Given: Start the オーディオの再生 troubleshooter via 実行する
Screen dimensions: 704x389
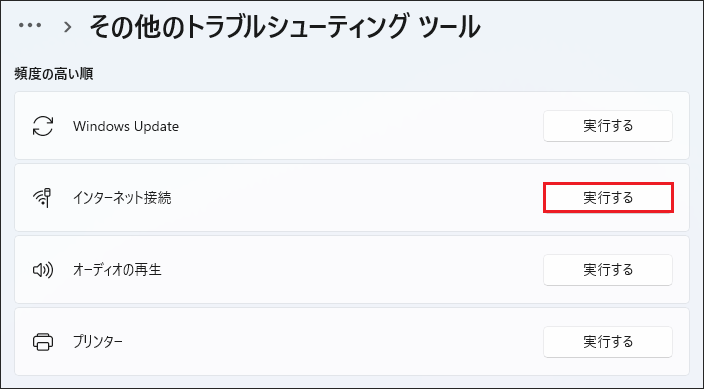Looking at the screenshot, I should pos(608,270).
